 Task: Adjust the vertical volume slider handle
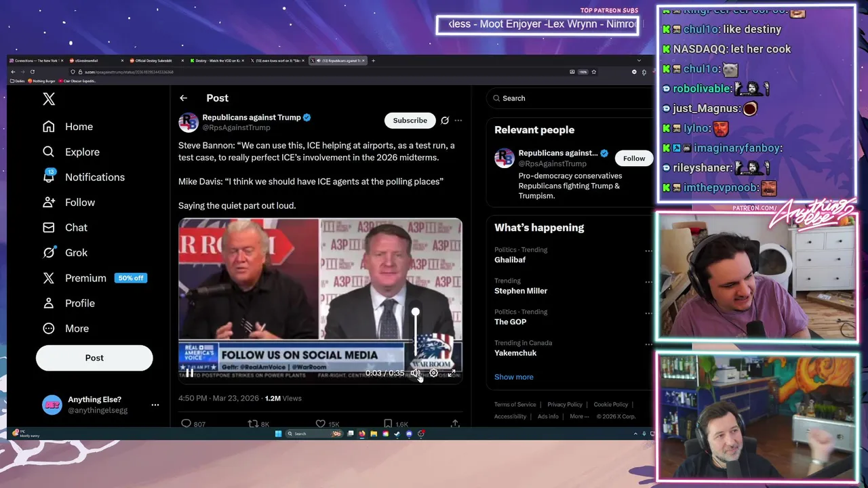click(x=416, y=312)
